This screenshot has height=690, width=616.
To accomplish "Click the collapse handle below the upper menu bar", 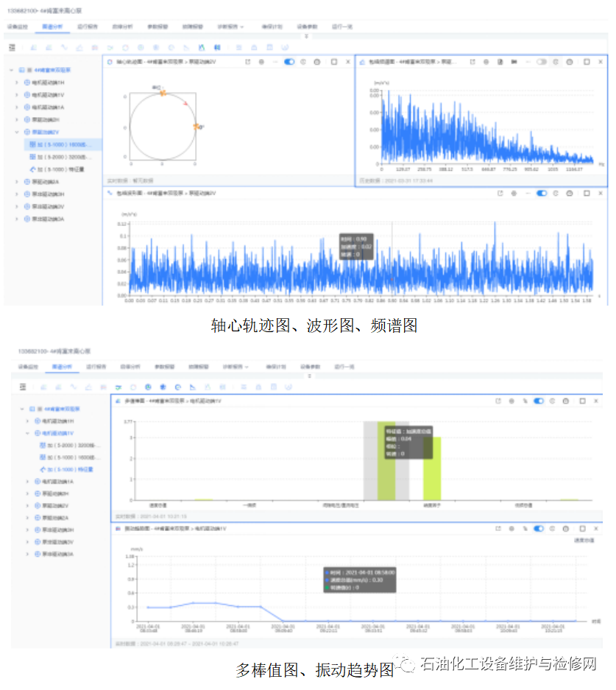I will (307, 35).
